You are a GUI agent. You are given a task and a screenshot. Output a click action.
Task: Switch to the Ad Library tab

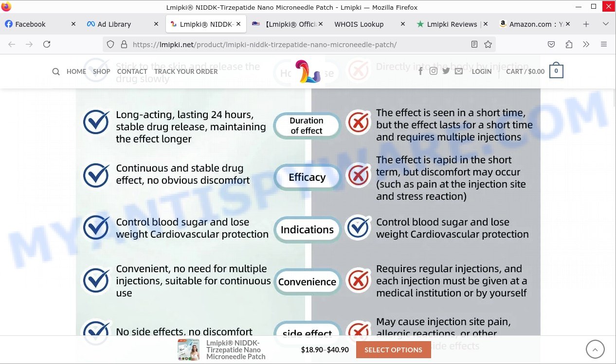tap(123, 24)
